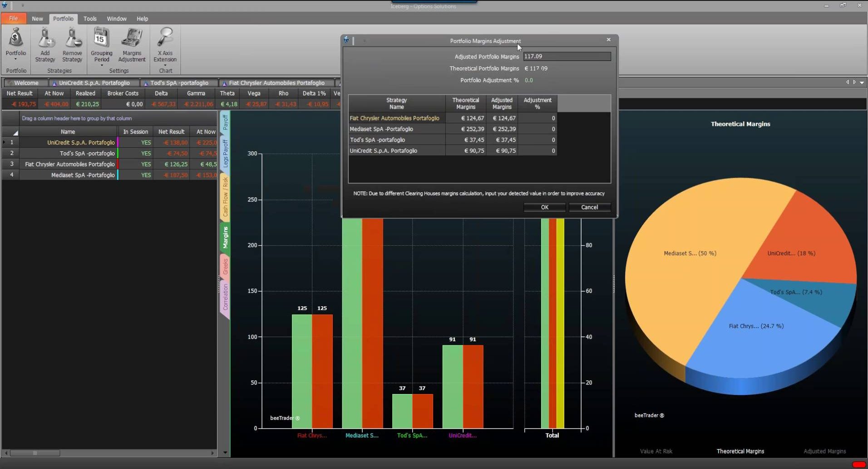Sort by the Name column header
Image resolution: width=868 pixels, height=469 pixels.
(68, 132)
